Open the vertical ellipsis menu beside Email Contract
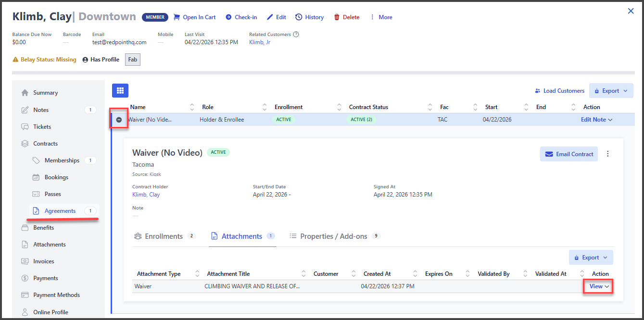 click(x=608, y=154)
